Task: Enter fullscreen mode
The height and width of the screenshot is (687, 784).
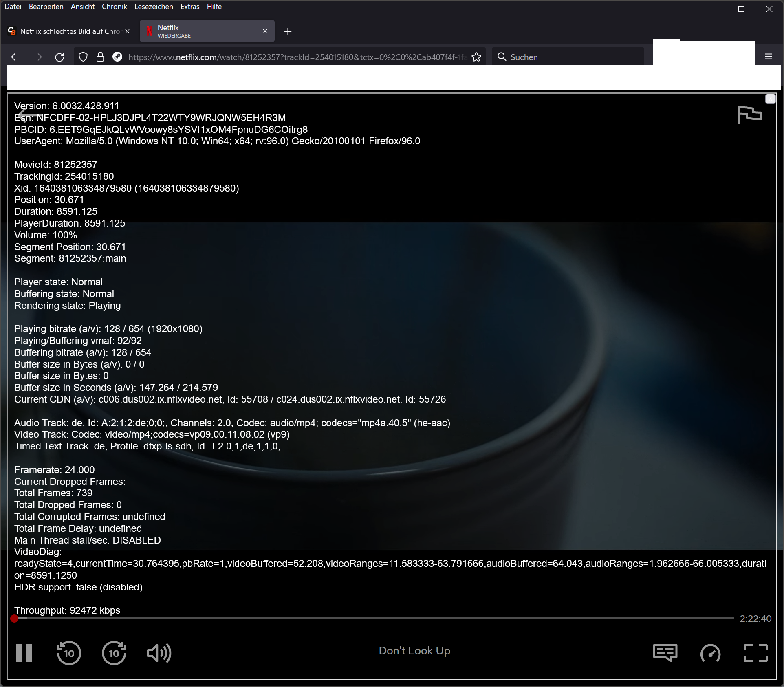Action: (755, 653)
